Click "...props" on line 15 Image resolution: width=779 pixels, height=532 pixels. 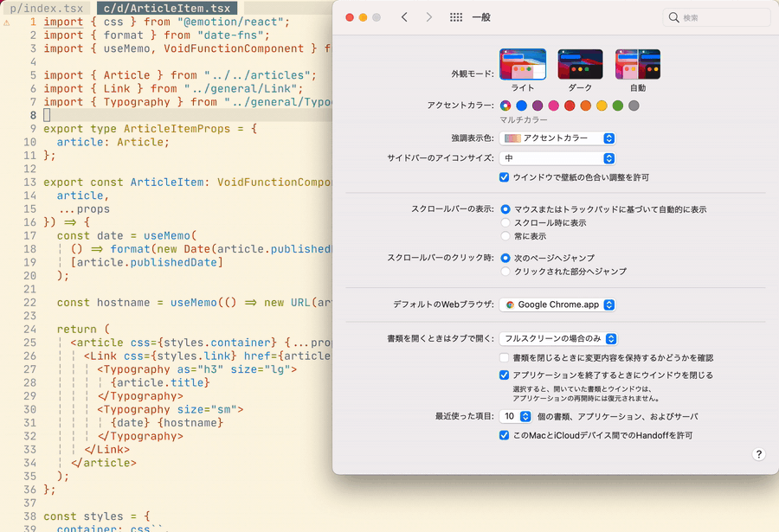pyautogui.click(x=84, y=209)
